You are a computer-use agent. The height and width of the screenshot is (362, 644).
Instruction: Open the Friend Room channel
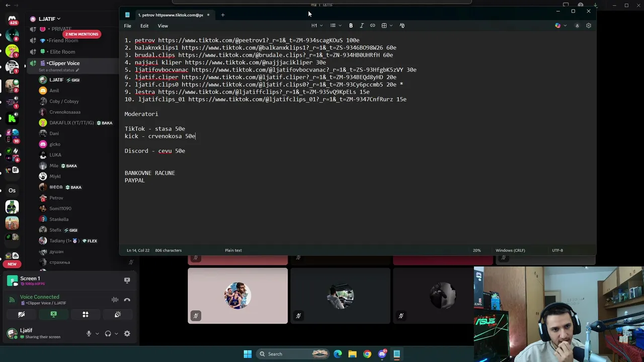63,40
